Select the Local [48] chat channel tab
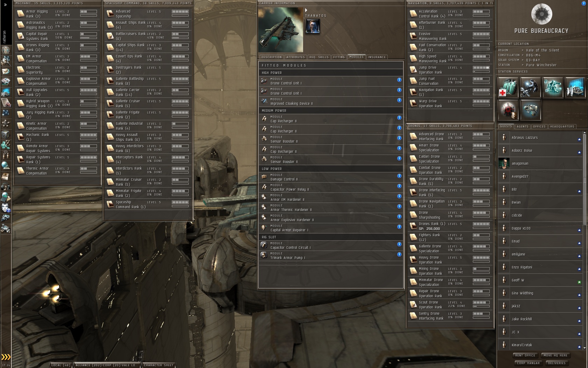This screenshot has height=368, width=588. click(61, 365)
